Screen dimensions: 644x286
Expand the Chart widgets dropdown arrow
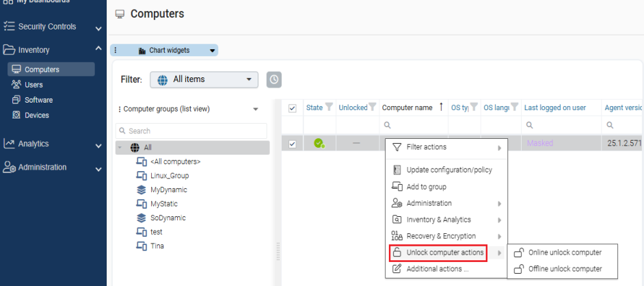212,51
